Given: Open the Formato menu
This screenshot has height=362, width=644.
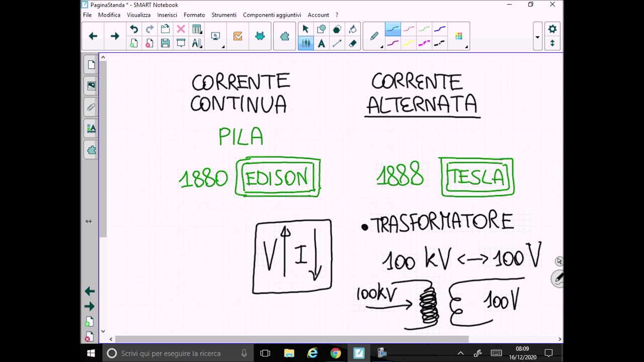Looking at the screenshot, I should coord(194,15).
